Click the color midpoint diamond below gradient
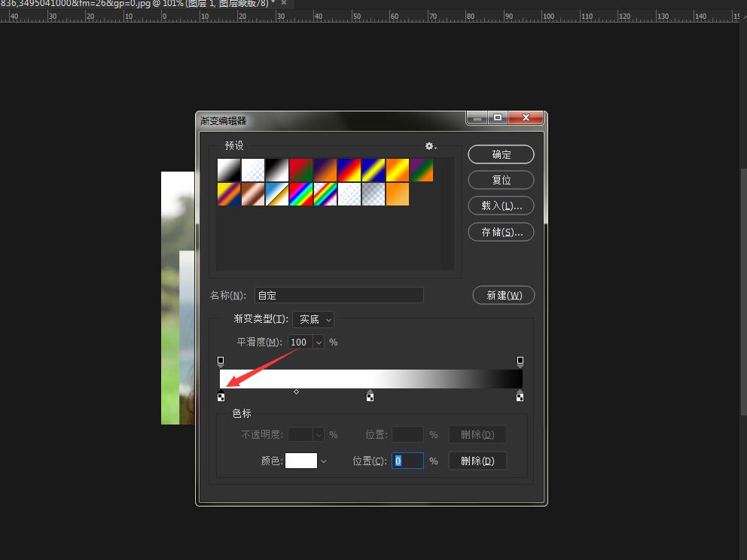Screen dimensions: 747x560 (296, 392)
